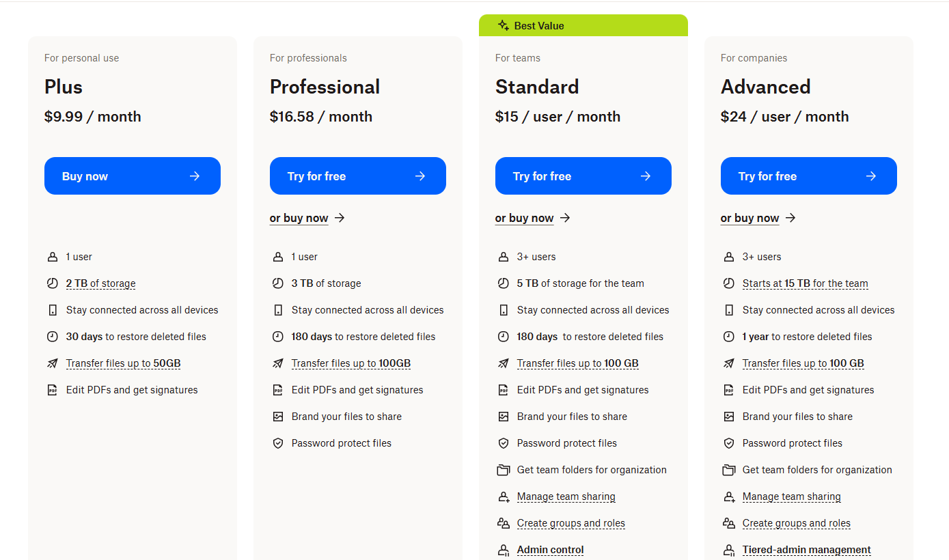Click the 'Tiered-admin management' link in Advanced
This screenshot has height=560, width=949.
pyautogui.click(x=807, y=550)
